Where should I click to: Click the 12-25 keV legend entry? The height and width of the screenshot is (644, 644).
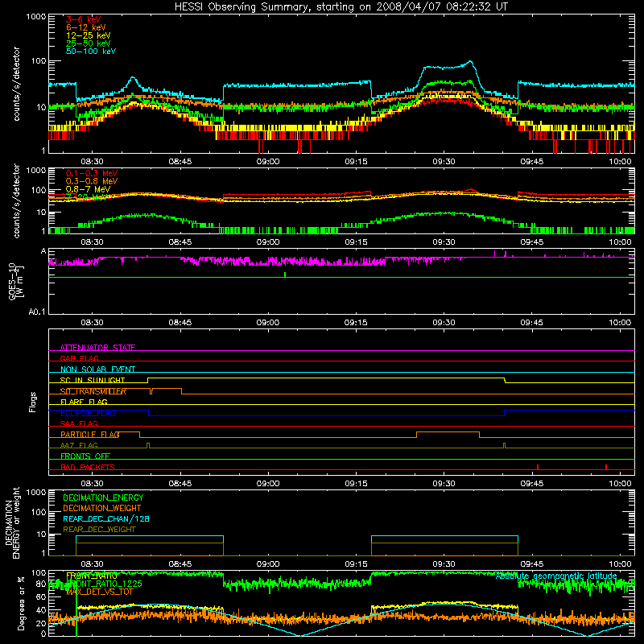click(x=89, y=35)
